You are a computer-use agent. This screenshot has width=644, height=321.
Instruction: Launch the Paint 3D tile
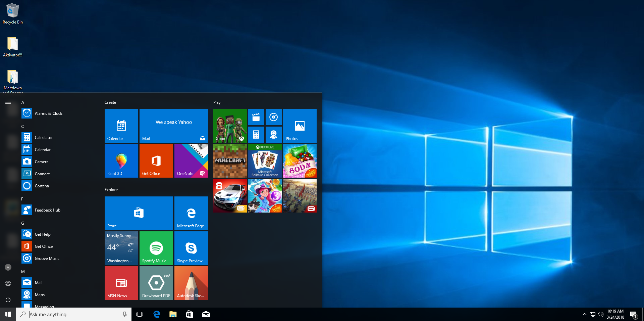coord(121,161)
